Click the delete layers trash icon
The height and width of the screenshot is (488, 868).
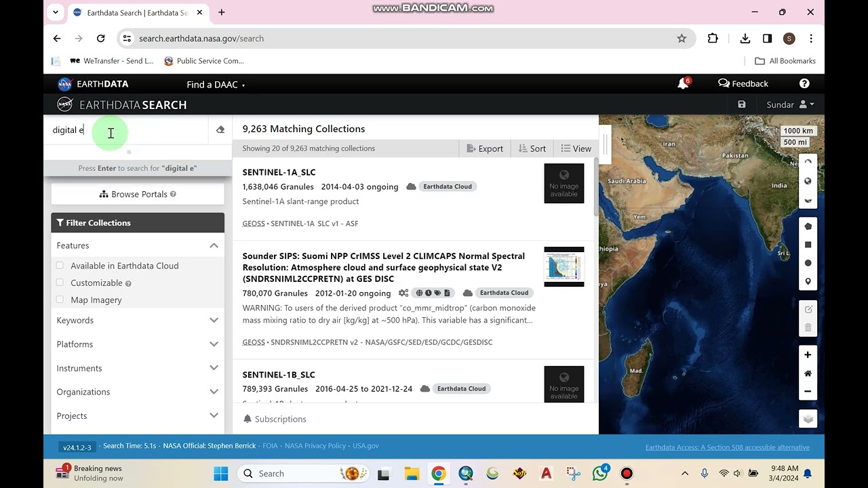808,327
